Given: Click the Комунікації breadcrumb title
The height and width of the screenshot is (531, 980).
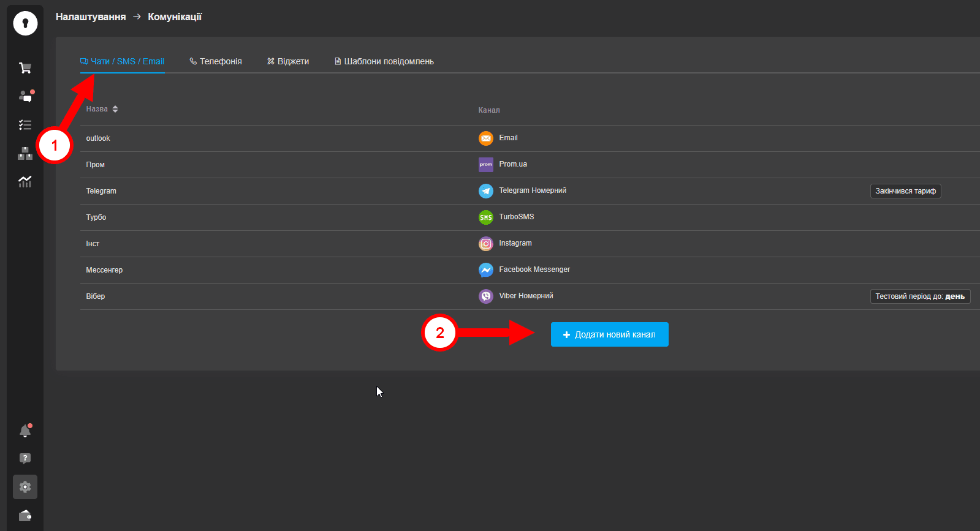Looking at the screenshot, I should point(175,17).
